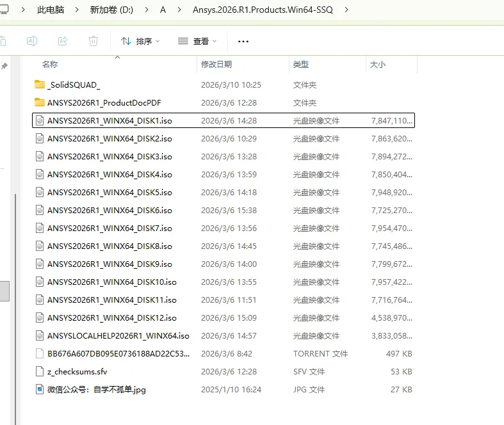Sort by 大小 column header
Viewport: 504px width, 425px height.
click(x=378, y=64)
